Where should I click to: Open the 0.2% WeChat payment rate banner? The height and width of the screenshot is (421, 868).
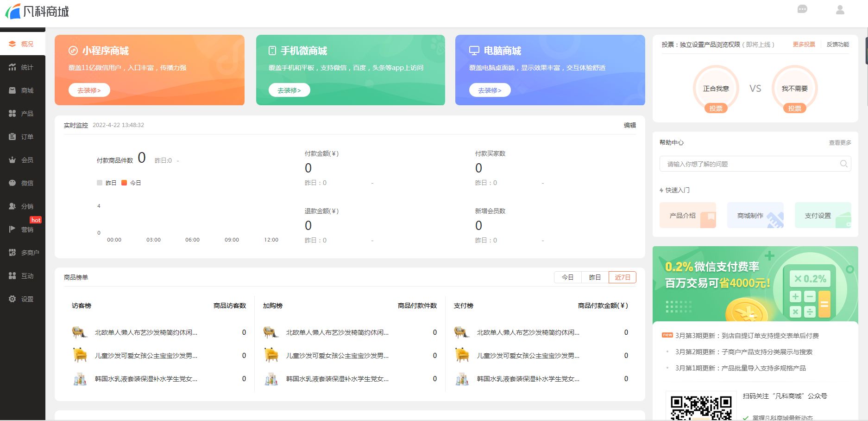[755, 284]
